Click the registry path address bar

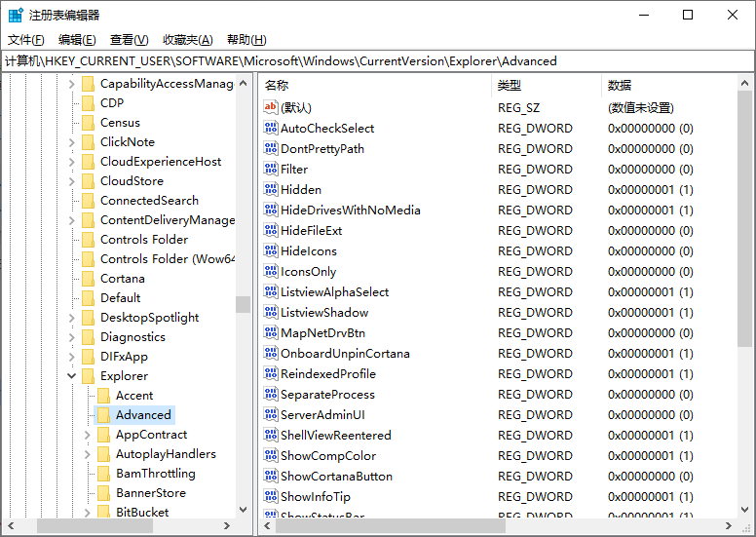click(378, 61)
